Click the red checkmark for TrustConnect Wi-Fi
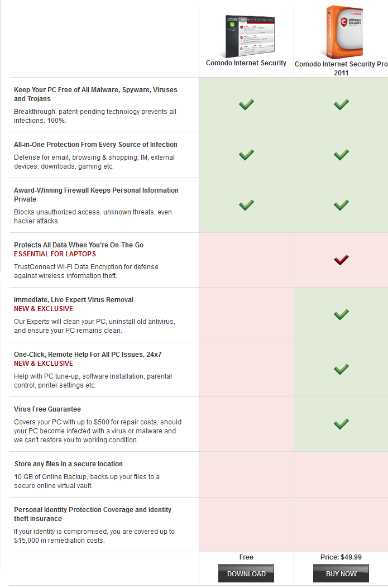 341,260
